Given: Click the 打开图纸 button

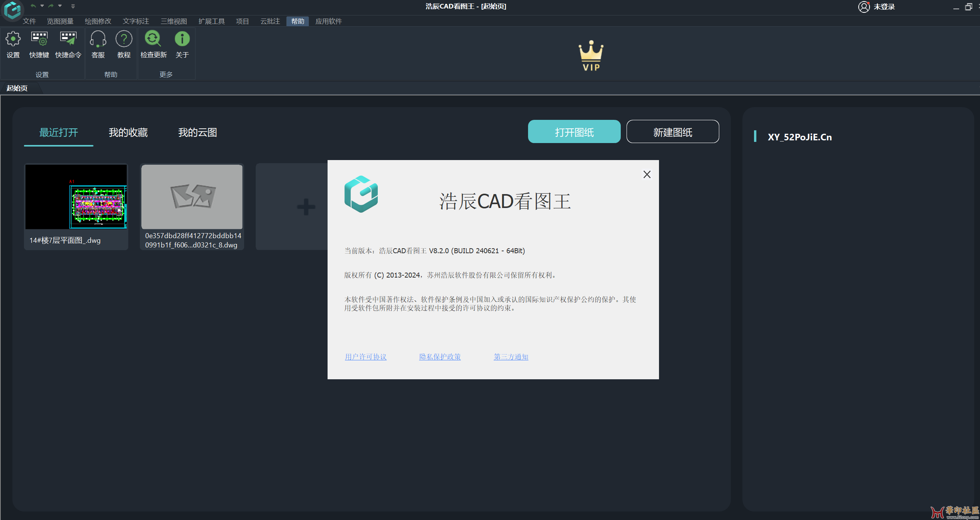Looking at the screenshot, I should click(x=574, y=131).
